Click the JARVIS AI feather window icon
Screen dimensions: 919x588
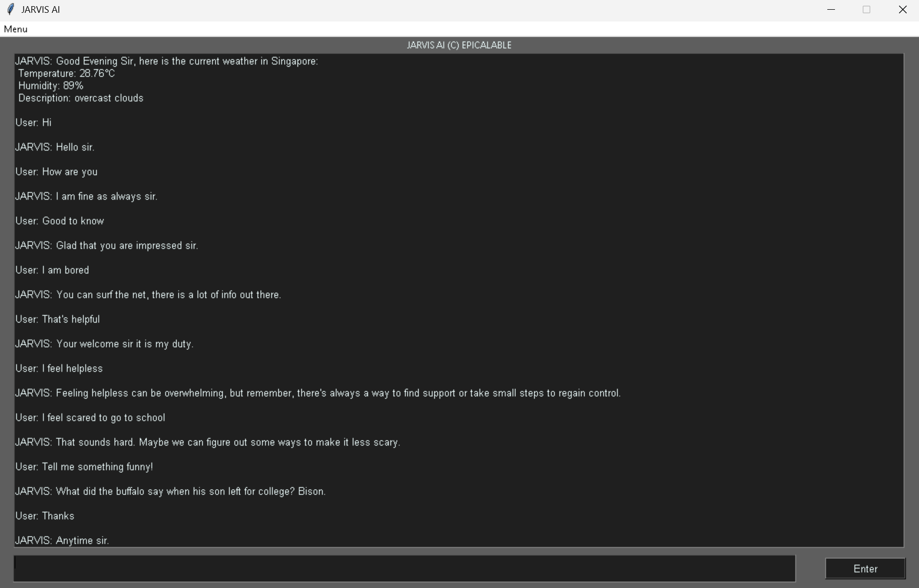coord(10,9)
